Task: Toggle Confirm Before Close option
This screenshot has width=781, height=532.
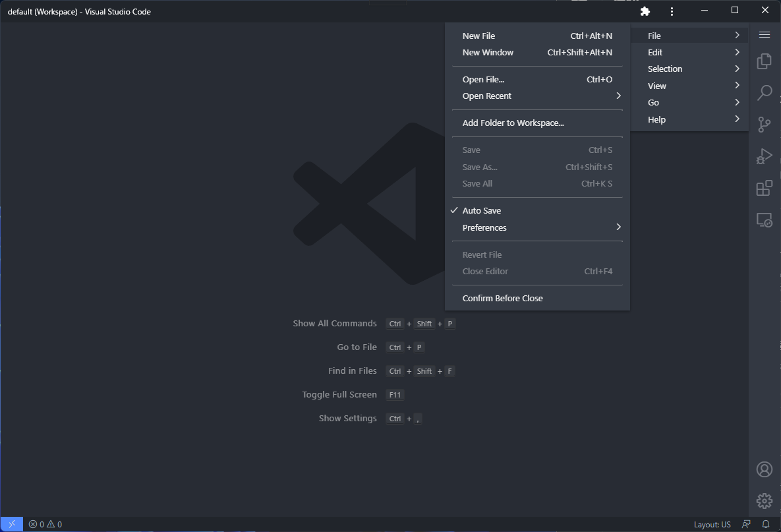Action: click(x=537, y=299)
